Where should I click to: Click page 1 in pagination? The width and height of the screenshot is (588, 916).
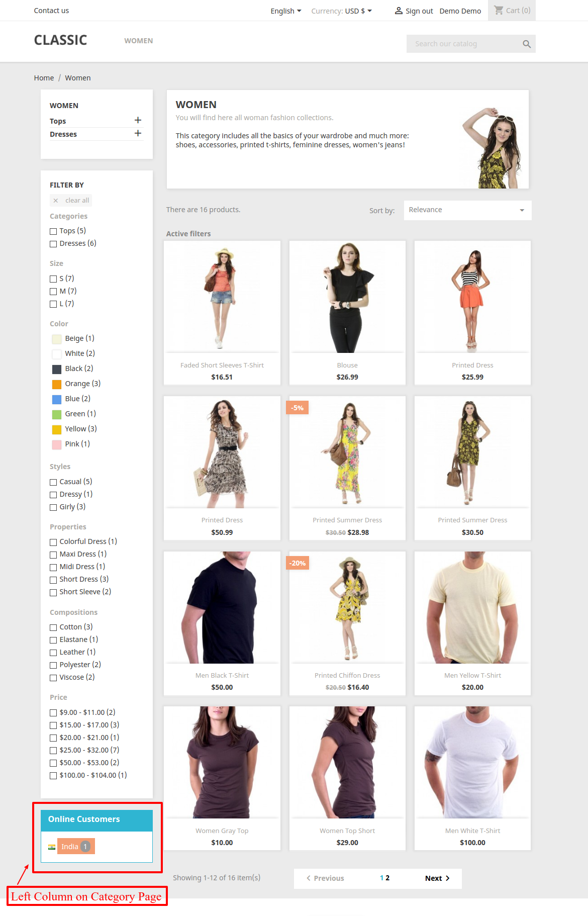tap(381, 878)
